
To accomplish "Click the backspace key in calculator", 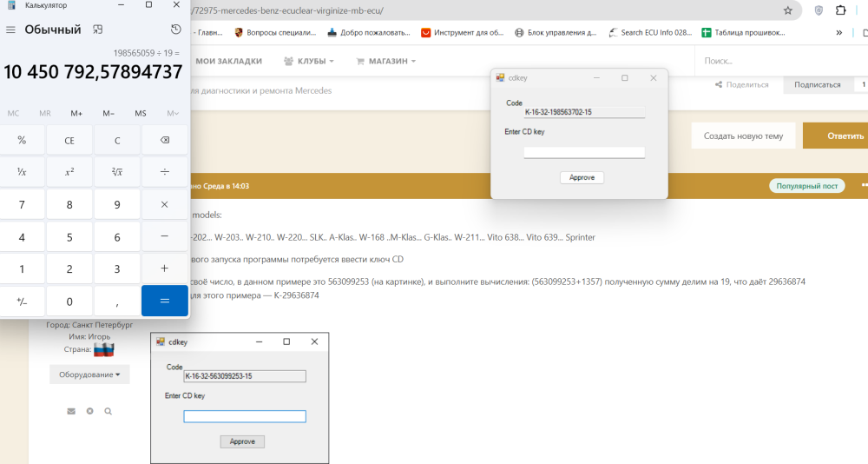I will tap(164, 140).
